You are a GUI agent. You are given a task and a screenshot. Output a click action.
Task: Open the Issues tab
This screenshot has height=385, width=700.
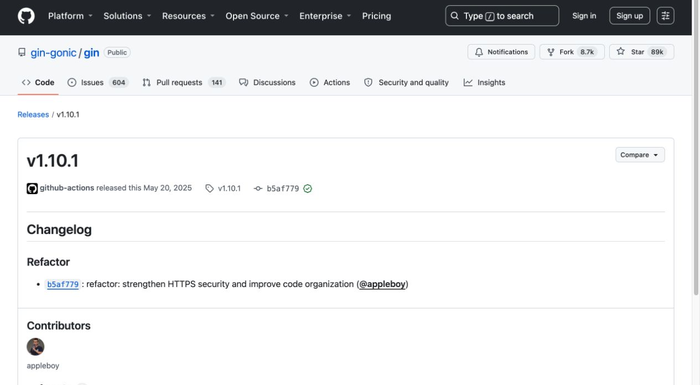pyautogui.click(x=98, y=83)
